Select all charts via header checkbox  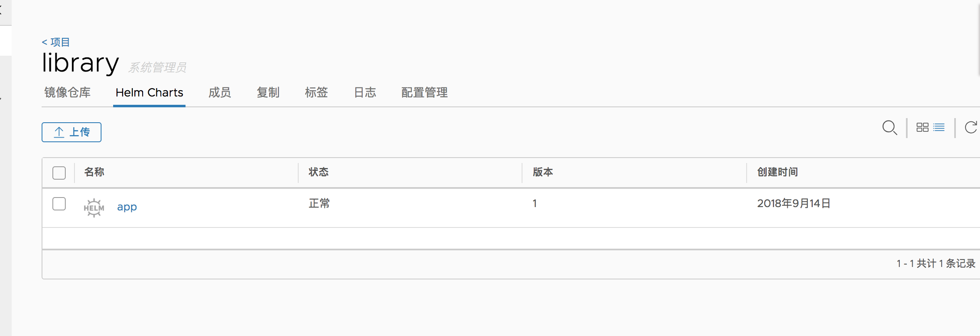[59, 173]
